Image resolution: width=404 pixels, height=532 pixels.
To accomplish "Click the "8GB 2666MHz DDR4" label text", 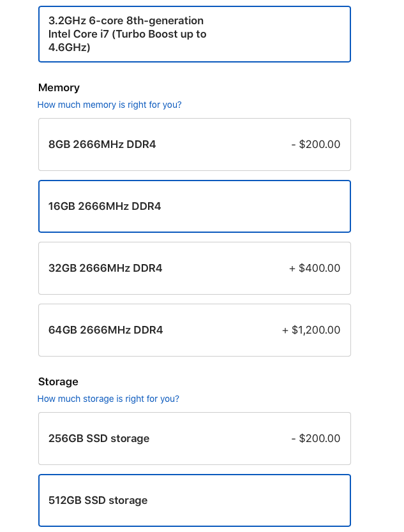I will coord(102,144).
